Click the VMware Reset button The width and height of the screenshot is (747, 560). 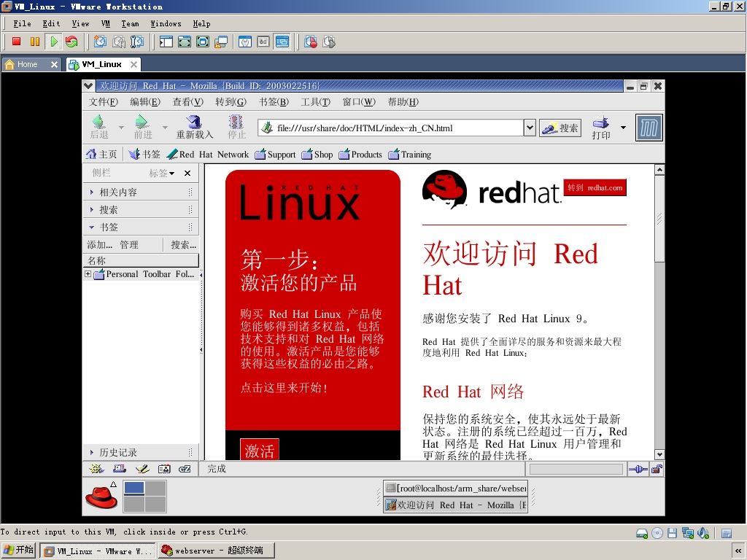[71, 42]
